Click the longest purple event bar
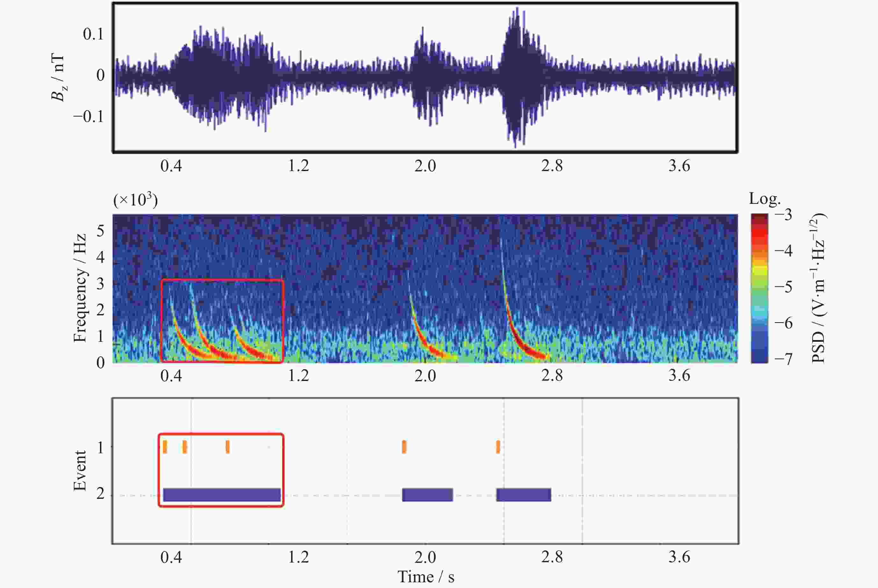 click(x=222, y=495)
